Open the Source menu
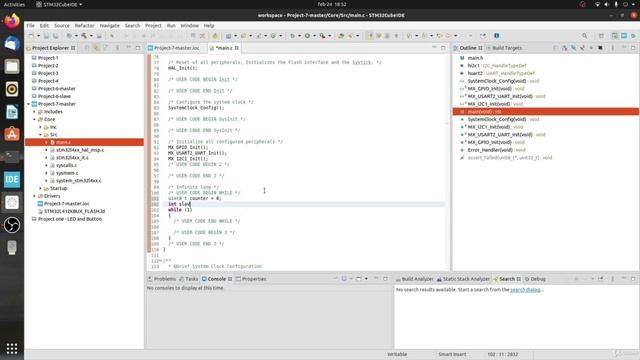This screenshot has height=360, width=640. pyautogui.click(x=62, y=25)
